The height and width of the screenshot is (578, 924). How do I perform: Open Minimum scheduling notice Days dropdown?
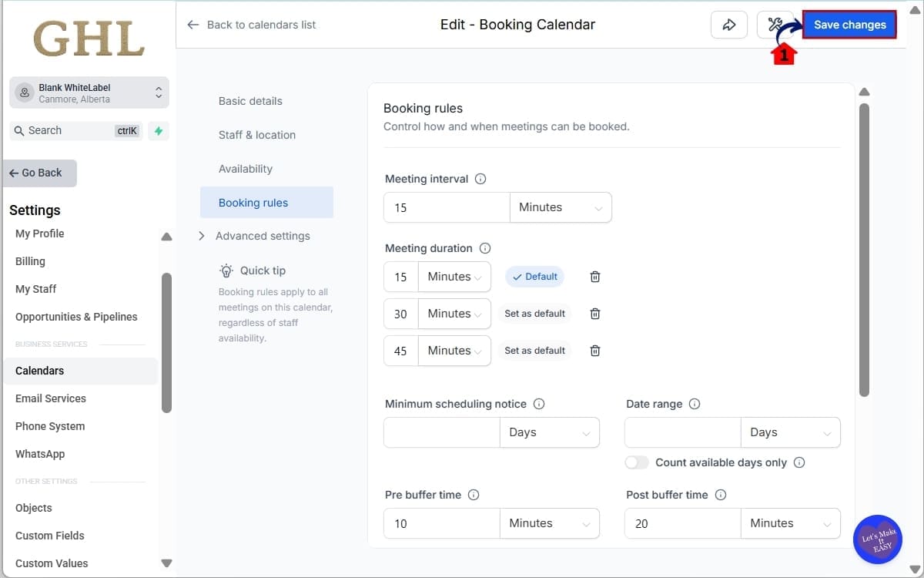[x=550, y=432]
